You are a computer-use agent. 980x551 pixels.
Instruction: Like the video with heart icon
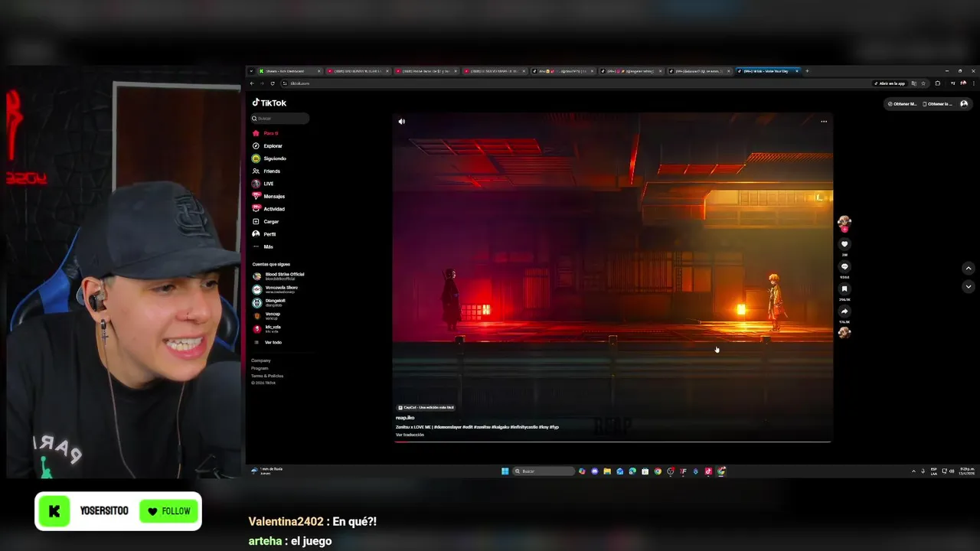point(844,244)
